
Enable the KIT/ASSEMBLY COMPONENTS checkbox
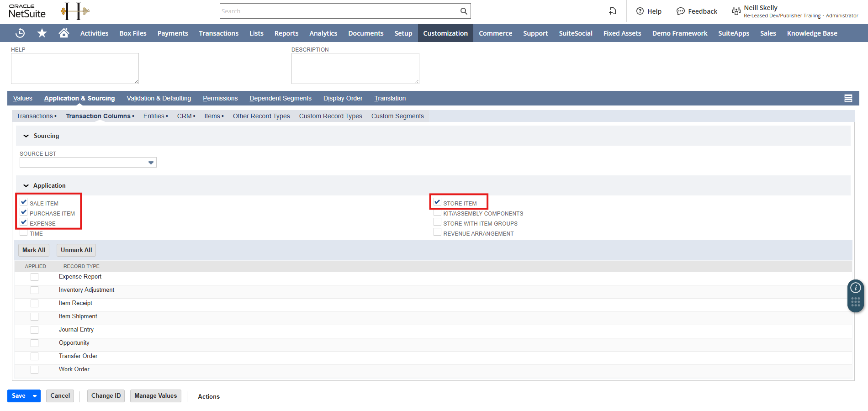coord(437,212)
